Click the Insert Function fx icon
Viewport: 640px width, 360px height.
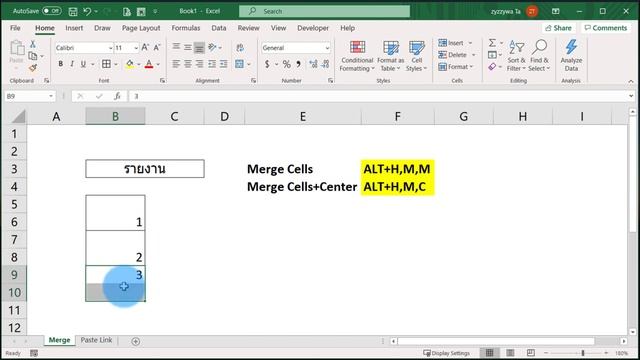(117, 96)
